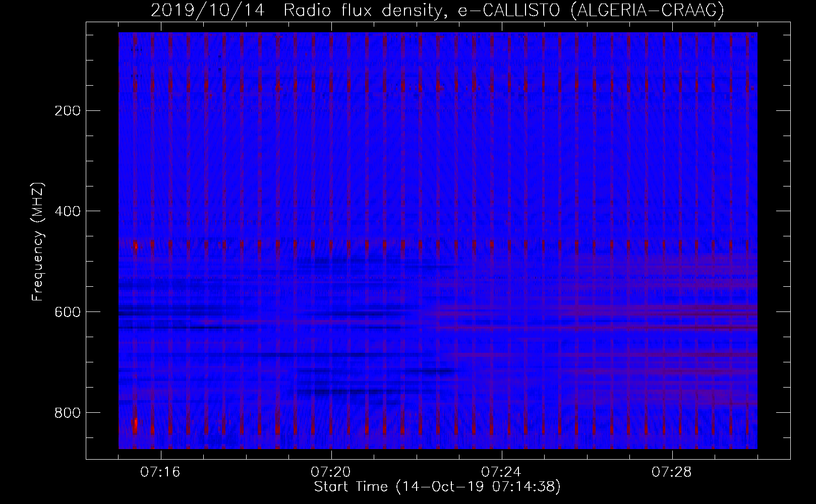This screenshot has height=504, width=816.
Task: Click the 07:16 time tick label
Action: click(161, 472)
